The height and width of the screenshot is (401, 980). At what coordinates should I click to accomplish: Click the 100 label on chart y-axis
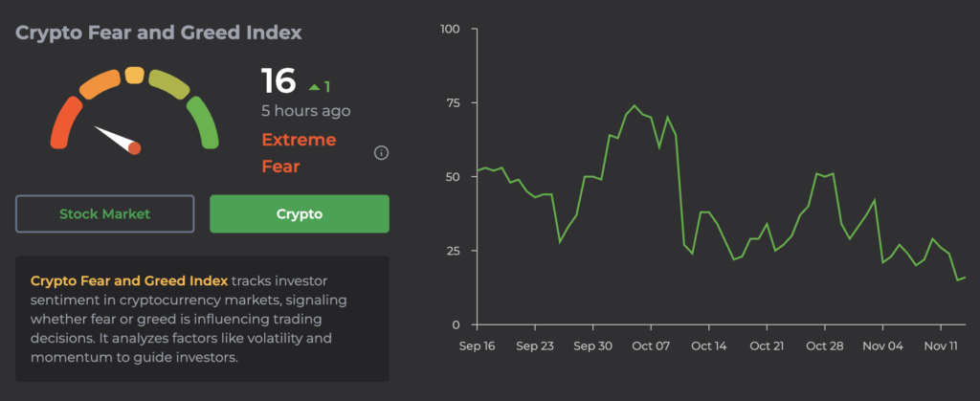(x=450, y=30)
